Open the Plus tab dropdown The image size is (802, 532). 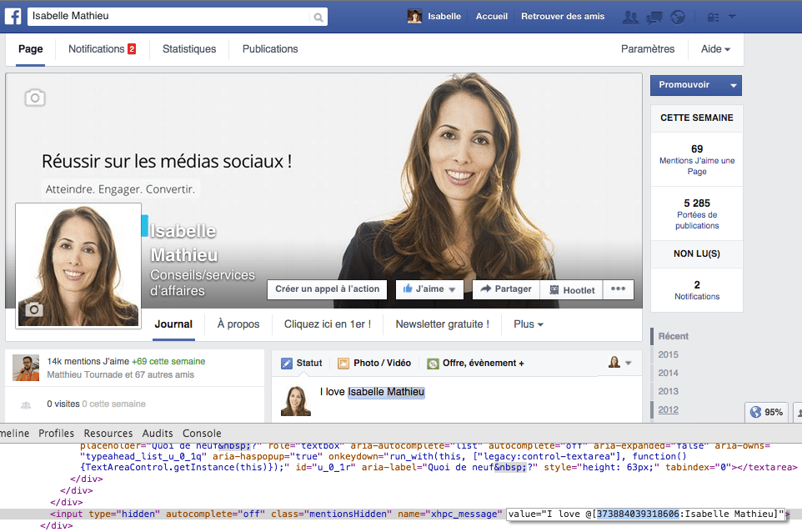[529, 324]
